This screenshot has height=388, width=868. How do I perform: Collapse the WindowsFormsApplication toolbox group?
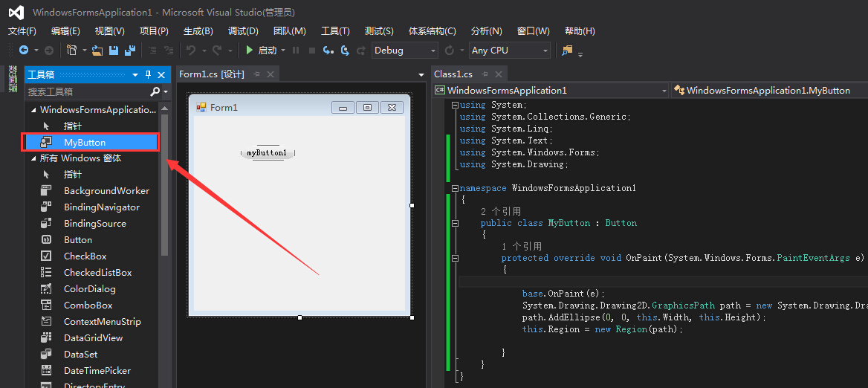pos(33,110)
